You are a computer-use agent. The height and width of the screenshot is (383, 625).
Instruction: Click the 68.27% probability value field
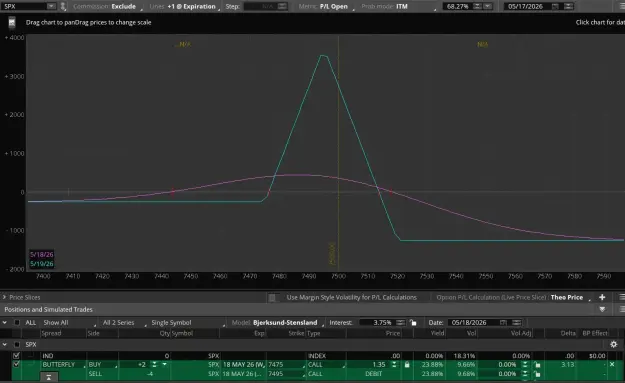click(458, 6)
